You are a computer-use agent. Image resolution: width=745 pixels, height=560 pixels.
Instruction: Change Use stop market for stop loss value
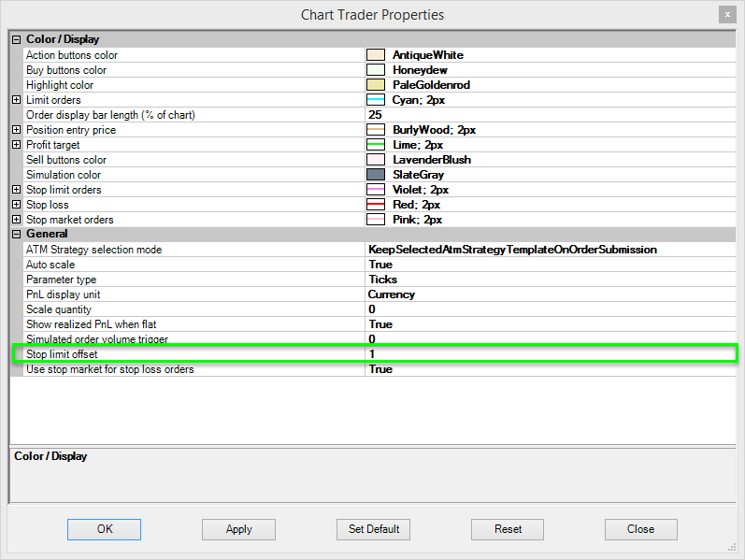[550, 369]
